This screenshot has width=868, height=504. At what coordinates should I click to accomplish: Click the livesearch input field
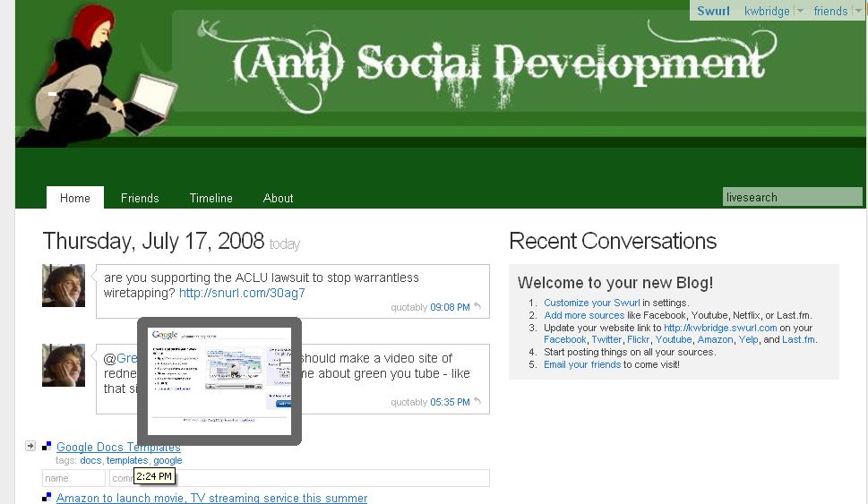[792, 197]
